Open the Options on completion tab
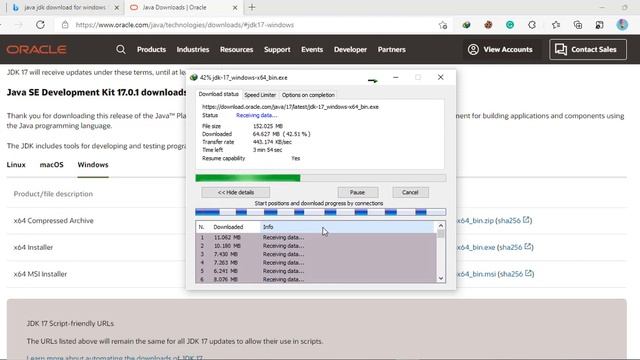 [308, 95]
